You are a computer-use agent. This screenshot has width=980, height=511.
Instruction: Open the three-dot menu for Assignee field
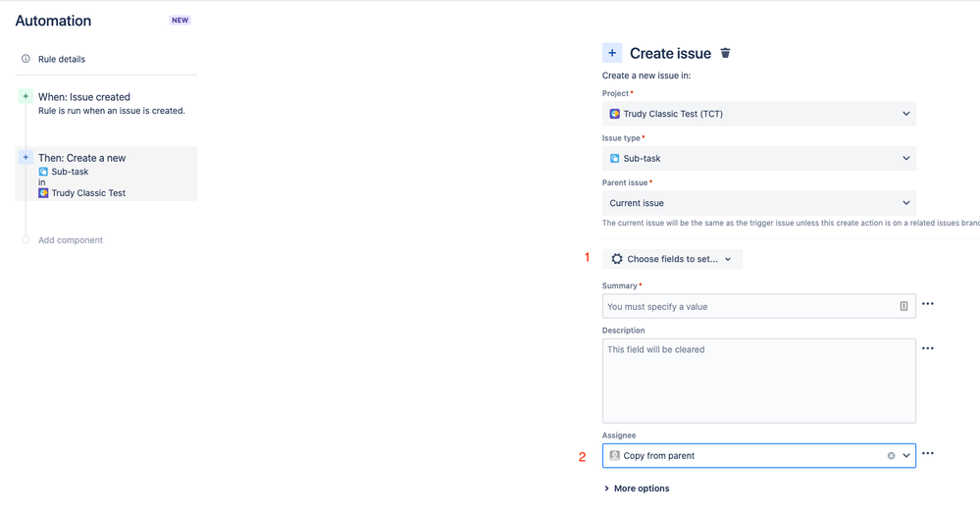[x=927, y=453]
